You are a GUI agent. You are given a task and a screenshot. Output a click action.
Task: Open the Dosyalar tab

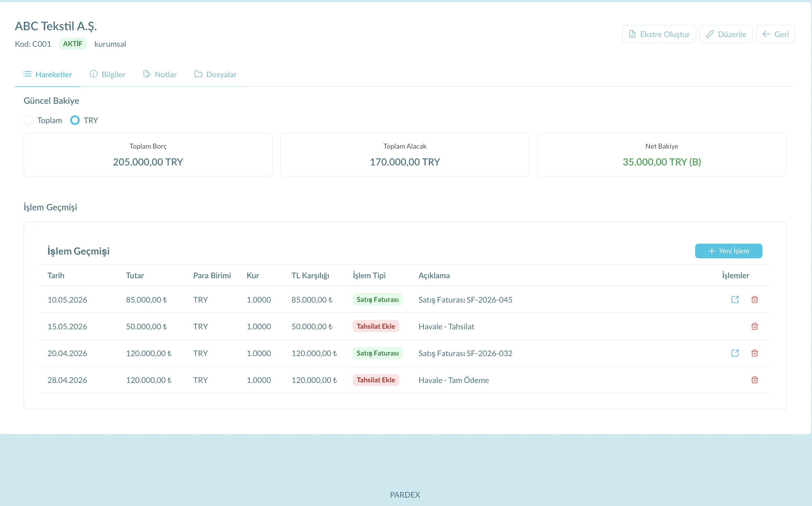[215, 74]
